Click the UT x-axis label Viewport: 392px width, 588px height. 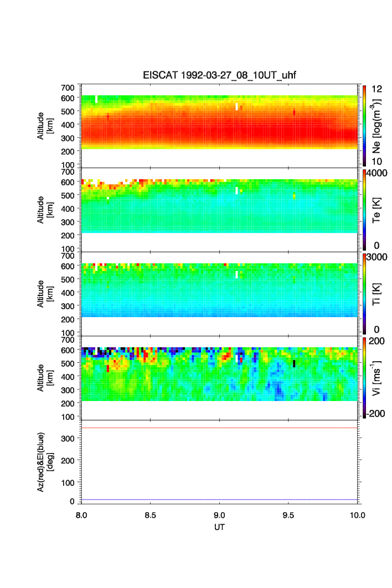(219, 527)
